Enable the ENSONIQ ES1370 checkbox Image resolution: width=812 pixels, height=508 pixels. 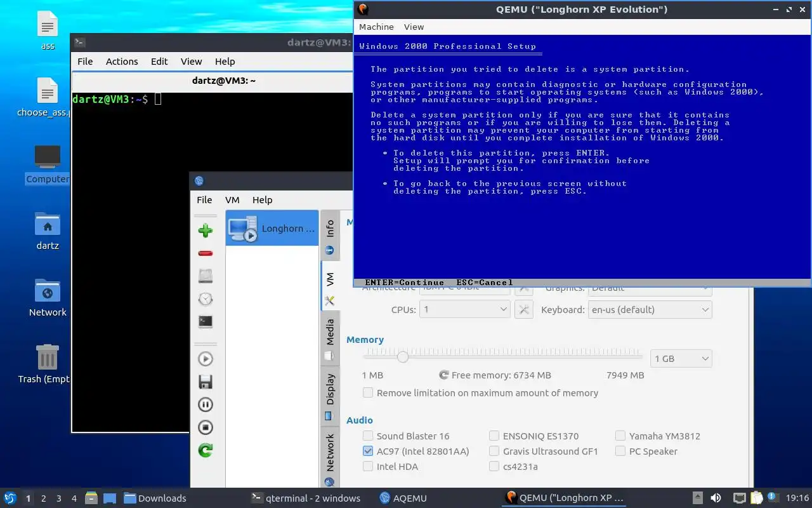pos(494,436)
